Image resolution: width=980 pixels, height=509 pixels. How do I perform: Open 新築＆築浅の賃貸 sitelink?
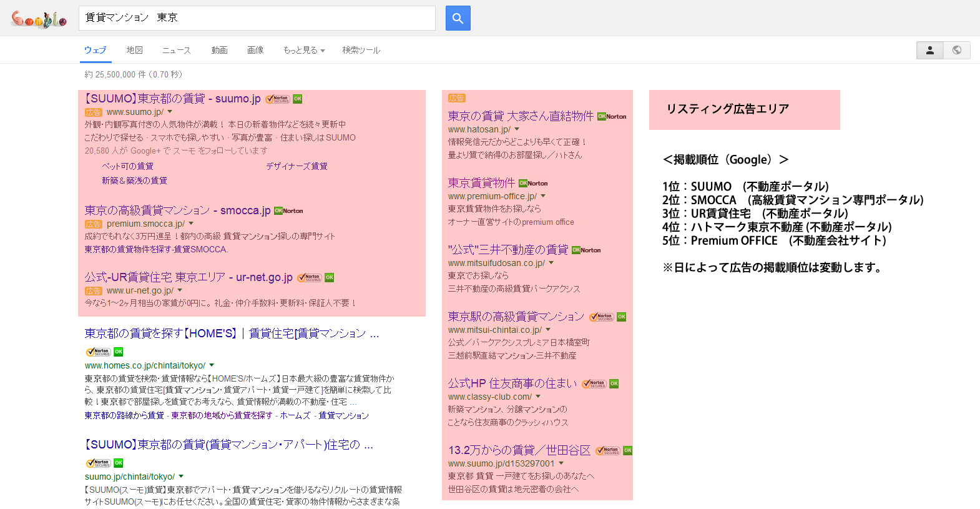point(134,180)
